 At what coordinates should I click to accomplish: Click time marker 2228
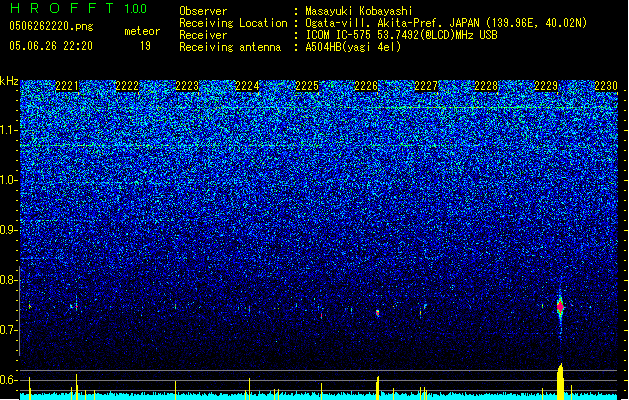click(x=486, y=86)
